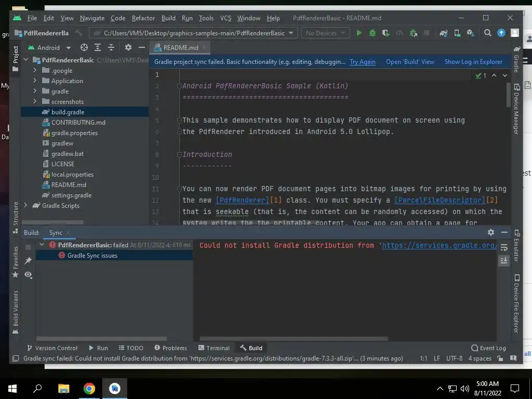Screen dimensions: 532x399
Task: Expand Gradle Scripts node
Action: [x=26, y=205]
